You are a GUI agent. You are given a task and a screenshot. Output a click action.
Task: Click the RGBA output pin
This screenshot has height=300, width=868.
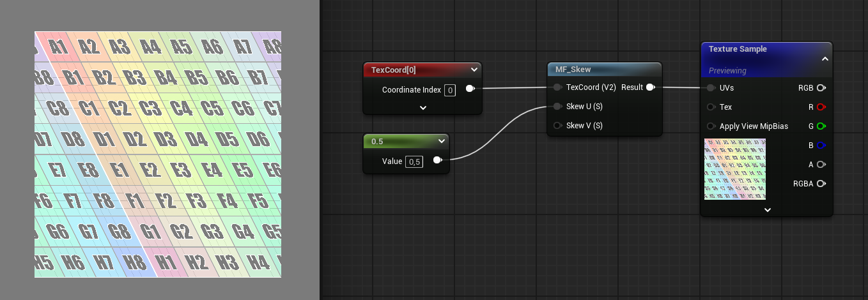(821, 184)
